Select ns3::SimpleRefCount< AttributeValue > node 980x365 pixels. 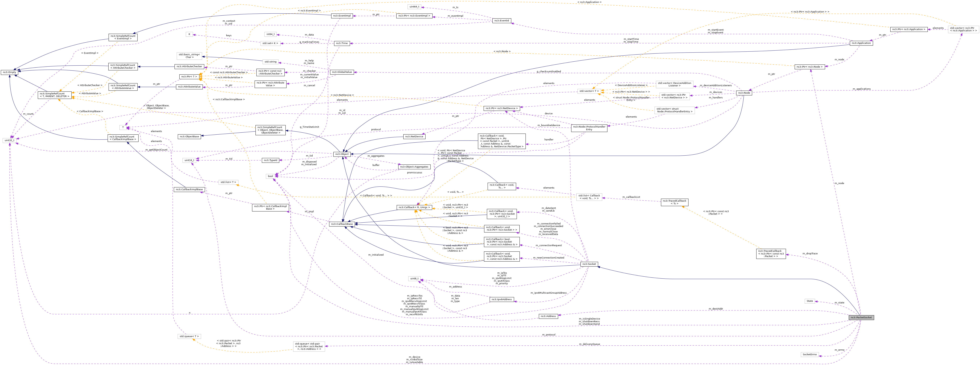point(122,87)
